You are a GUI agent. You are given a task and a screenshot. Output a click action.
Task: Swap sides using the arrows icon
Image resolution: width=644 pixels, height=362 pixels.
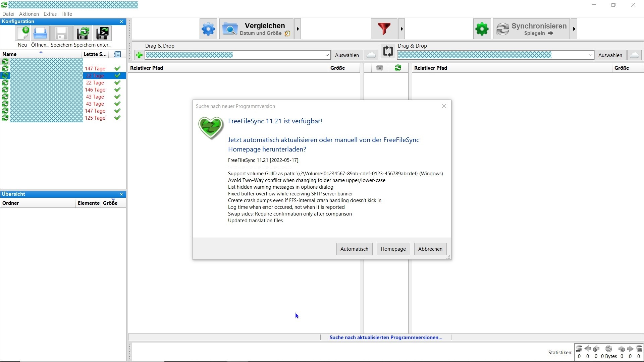(388, 51)
